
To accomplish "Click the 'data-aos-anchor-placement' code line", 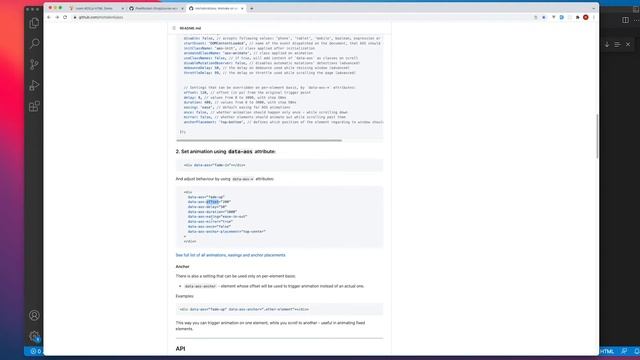I will (227, 231).
